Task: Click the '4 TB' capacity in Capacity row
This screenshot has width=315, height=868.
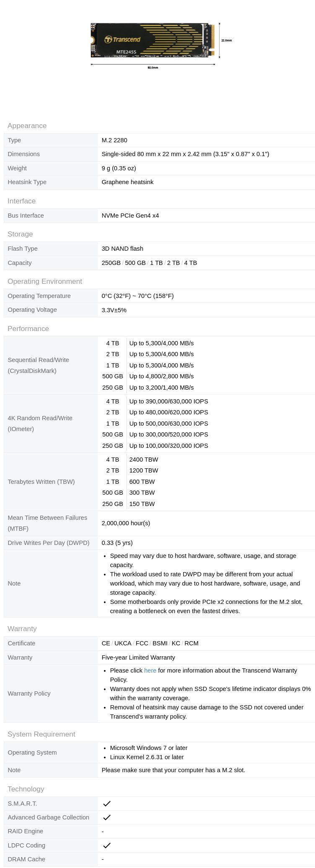Action: coord(191,263)
